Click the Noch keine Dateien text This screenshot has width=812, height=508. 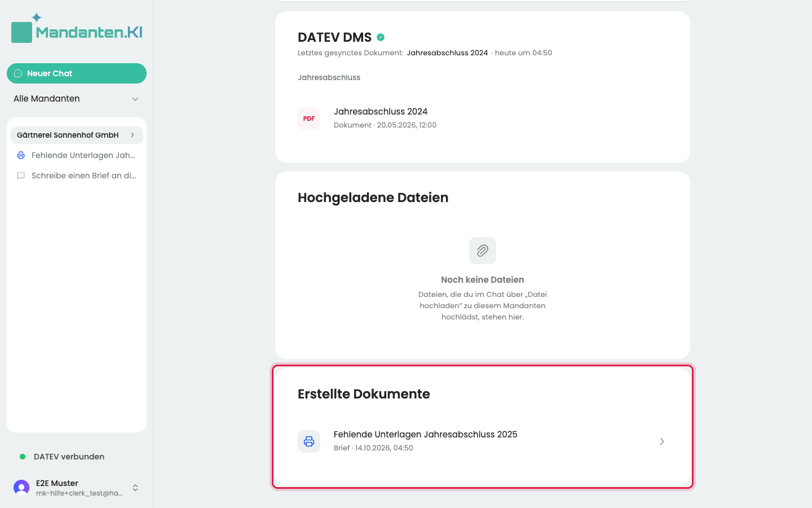pos(483,279)
